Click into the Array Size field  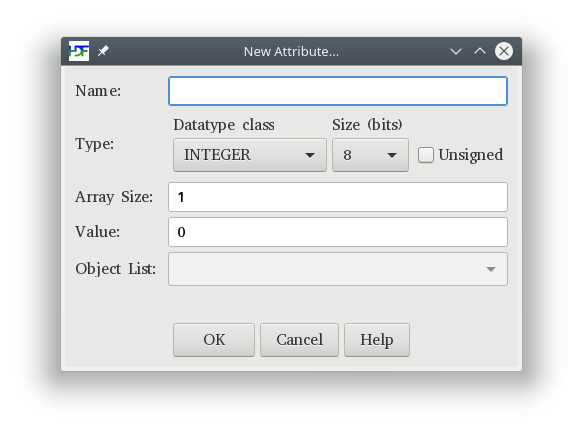(x=338, y=197)
